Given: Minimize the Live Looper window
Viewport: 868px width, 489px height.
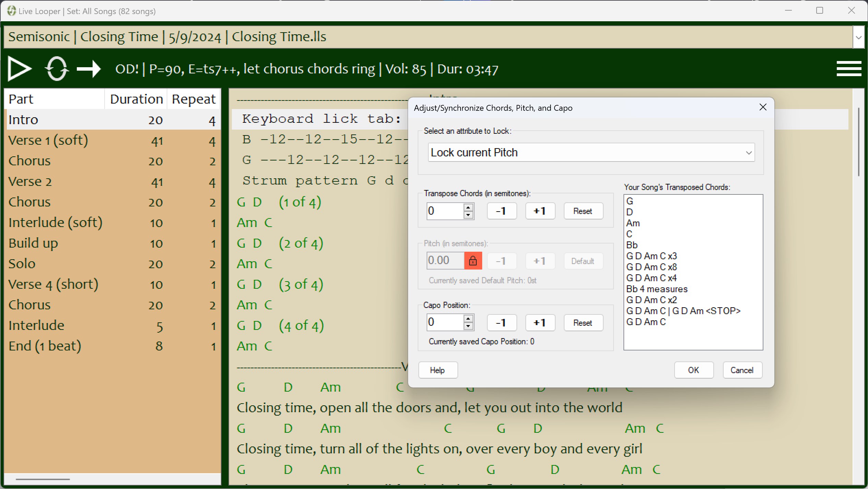Looking at the screenshot, I should pyautogui.click(x=788, y=11).
